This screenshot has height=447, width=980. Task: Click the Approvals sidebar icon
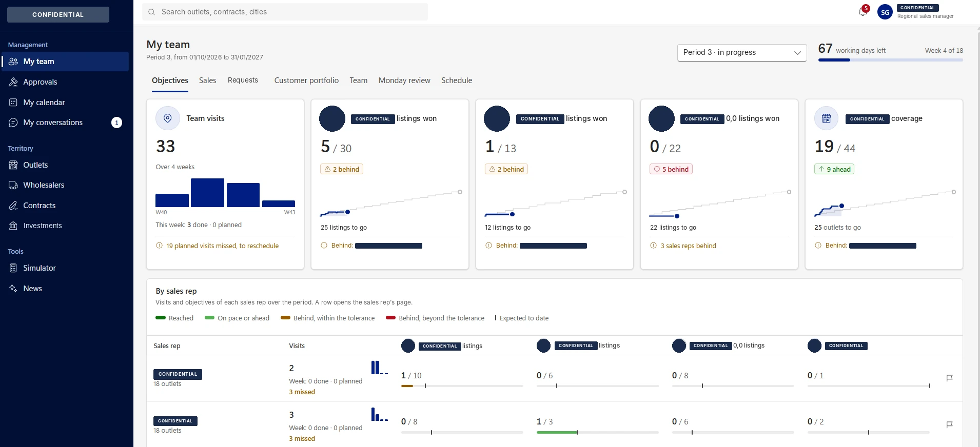point(13,82)
